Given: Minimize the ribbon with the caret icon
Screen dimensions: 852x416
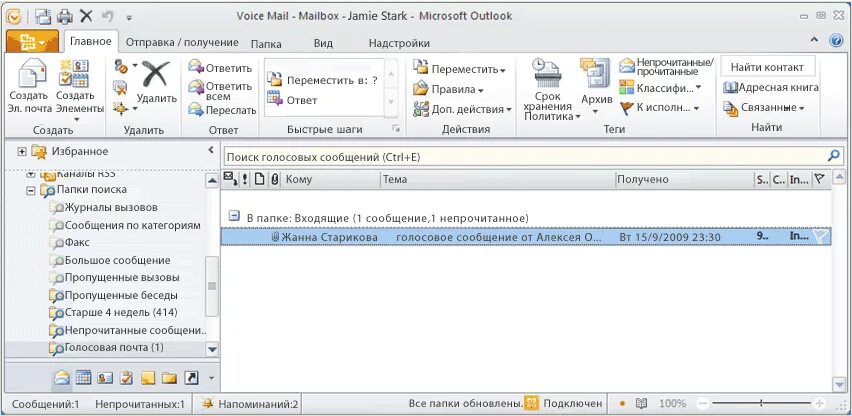Looking at the screenshot, I should (x=814, y=40).
